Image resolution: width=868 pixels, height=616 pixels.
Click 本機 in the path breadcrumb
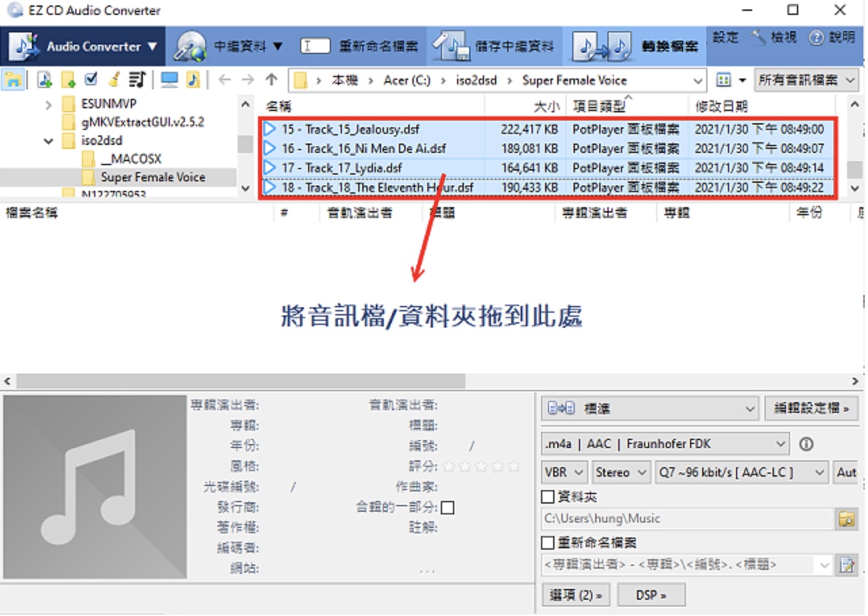[x=345, y=81]
